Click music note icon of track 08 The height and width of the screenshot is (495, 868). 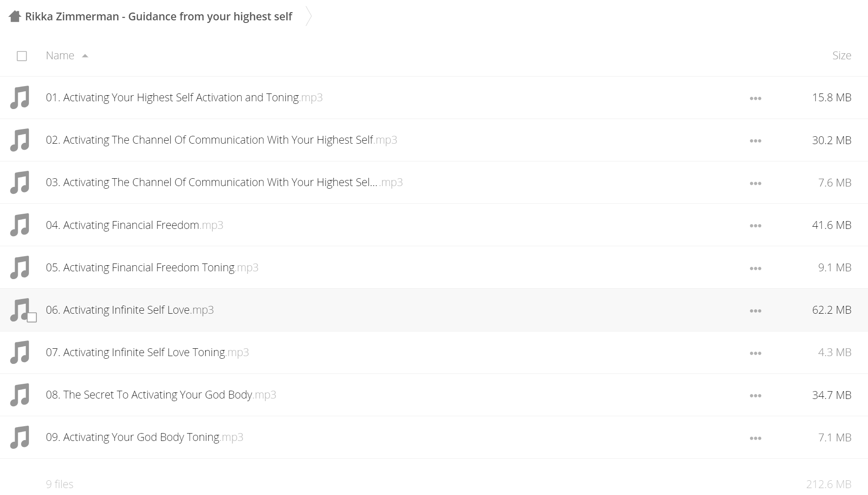click(x=20, y=395)
